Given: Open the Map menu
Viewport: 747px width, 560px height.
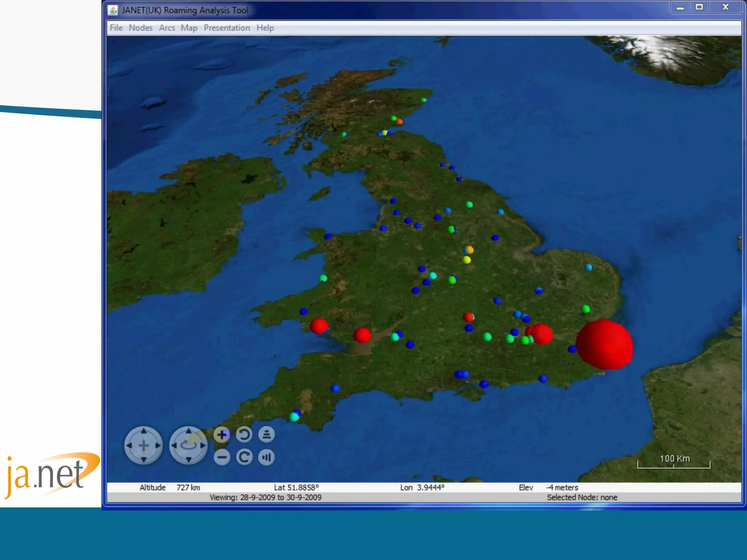Looking at the screenshot, I should click(x=189, y=28).
